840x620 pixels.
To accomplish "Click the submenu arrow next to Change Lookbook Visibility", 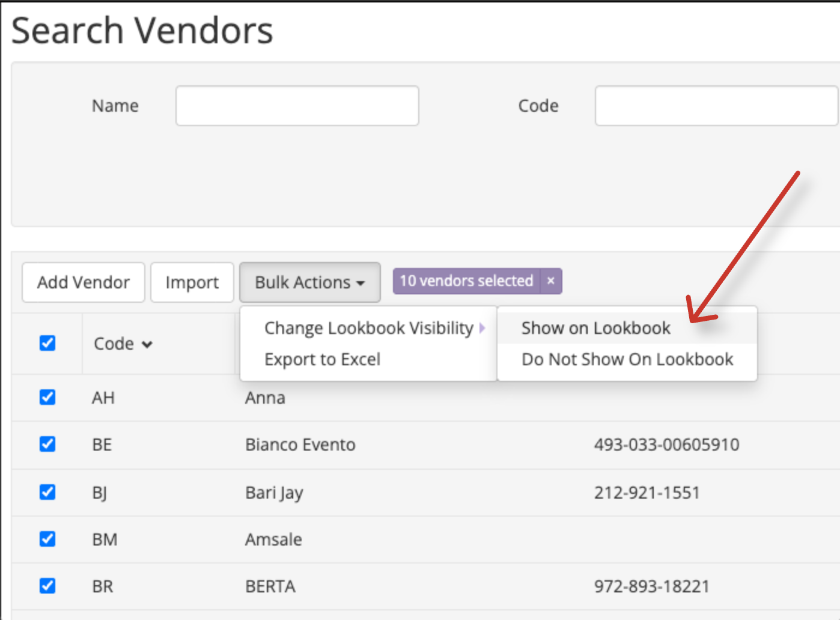I will pyautogui.click(x=484, y=328).
